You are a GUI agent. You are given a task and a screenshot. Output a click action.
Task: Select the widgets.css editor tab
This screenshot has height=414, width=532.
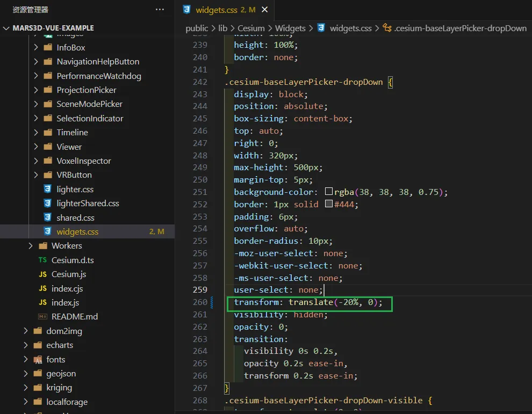tap(225, 10)
